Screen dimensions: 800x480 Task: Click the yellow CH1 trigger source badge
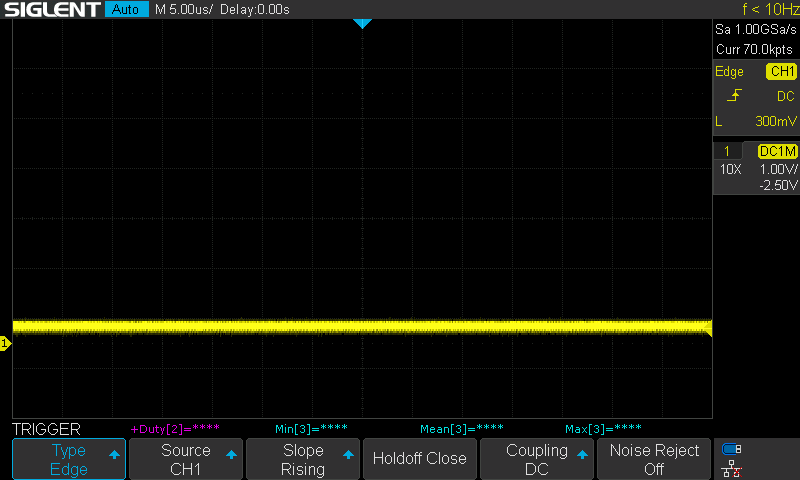pos(781,71)
